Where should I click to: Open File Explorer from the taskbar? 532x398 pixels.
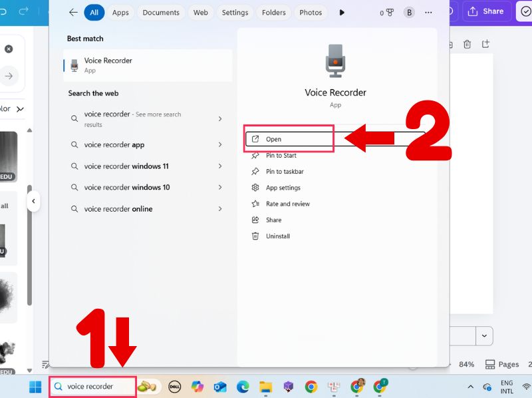pos(265,387)
